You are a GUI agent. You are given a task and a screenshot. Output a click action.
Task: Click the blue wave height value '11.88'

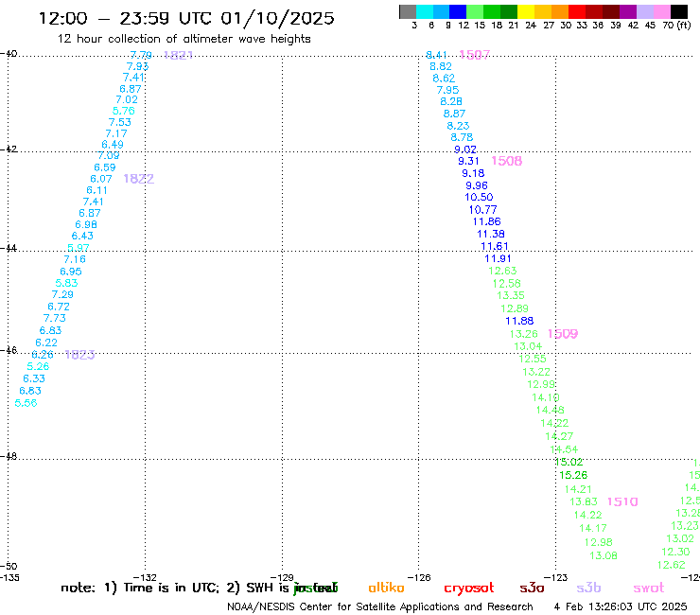click(519, 321)
